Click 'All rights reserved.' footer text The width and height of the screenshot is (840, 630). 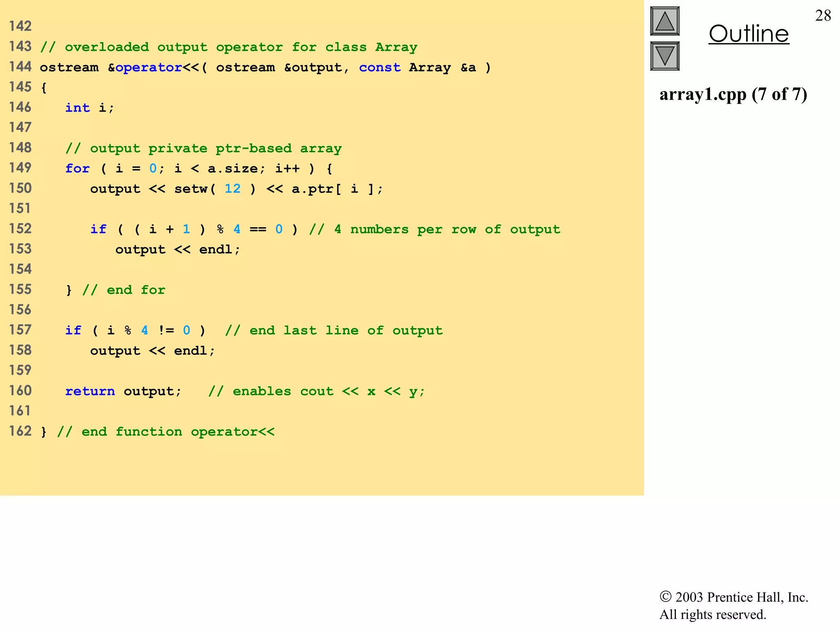[712, 614]
